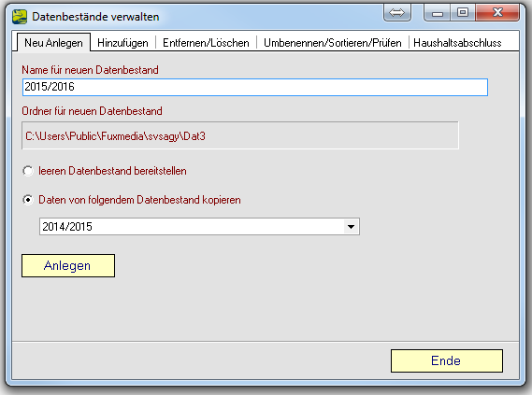Expand the source dataset dropdown arrow
This screenshot has width=532, height=395.
click(x=351, y=227)
